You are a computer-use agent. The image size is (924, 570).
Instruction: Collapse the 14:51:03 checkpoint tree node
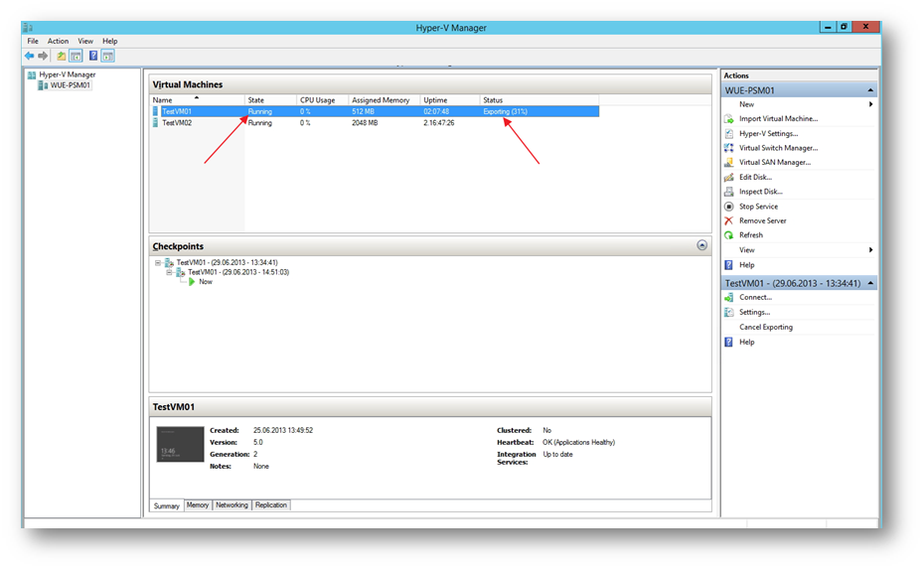(169, 273)
